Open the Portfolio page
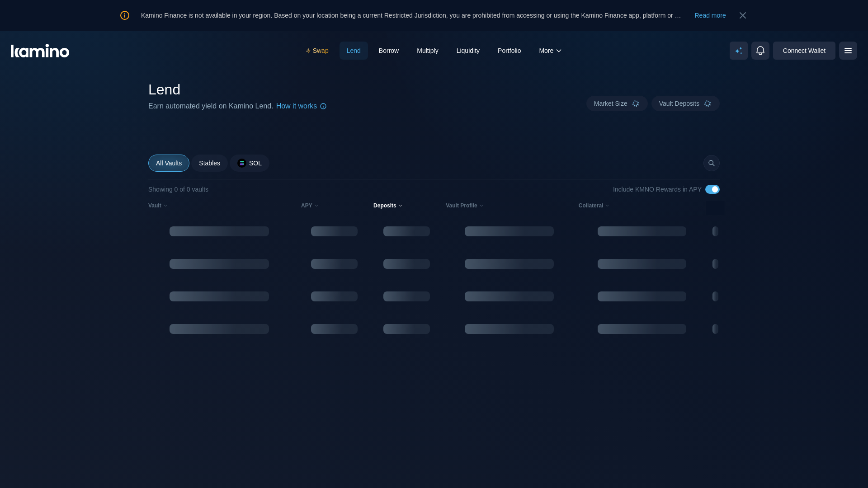Image resolution: width=868 pixels, height=488 pixels. (x=509, y=51)
